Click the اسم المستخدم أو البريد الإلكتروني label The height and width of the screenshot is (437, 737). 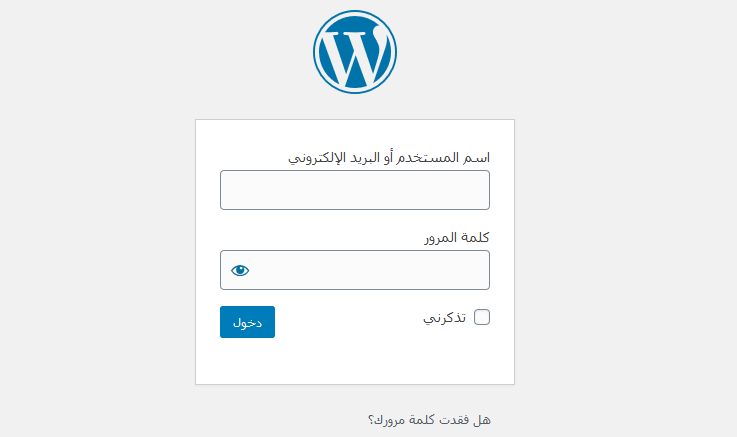[389, 158]
